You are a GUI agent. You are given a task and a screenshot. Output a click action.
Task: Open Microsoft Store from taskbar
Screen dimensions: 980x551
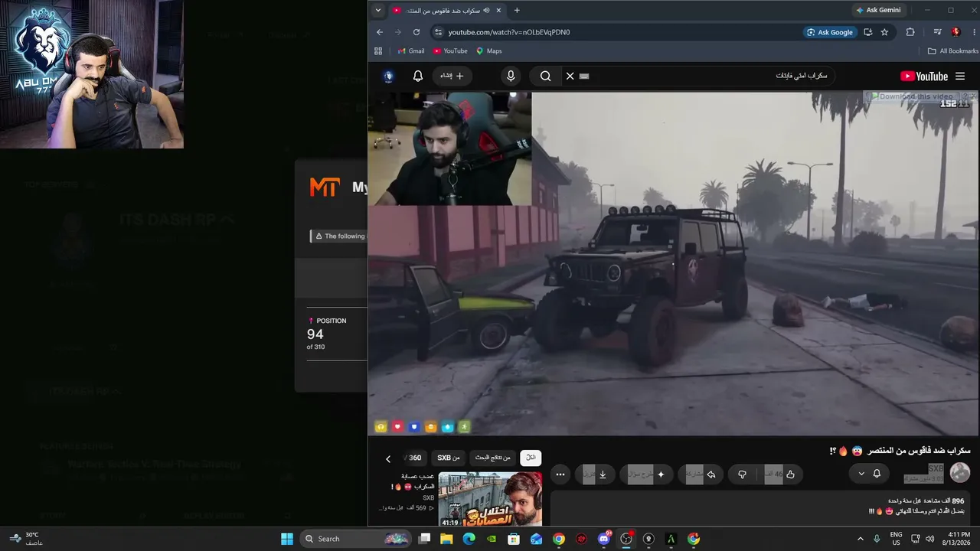(x=514, y=539)
